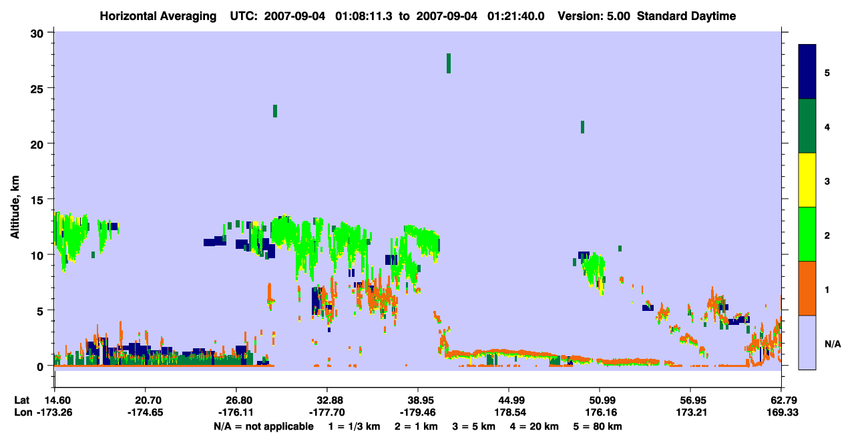Click the latitude value 32.88
This screenshot has height=445, width=868.
(327, 400)
